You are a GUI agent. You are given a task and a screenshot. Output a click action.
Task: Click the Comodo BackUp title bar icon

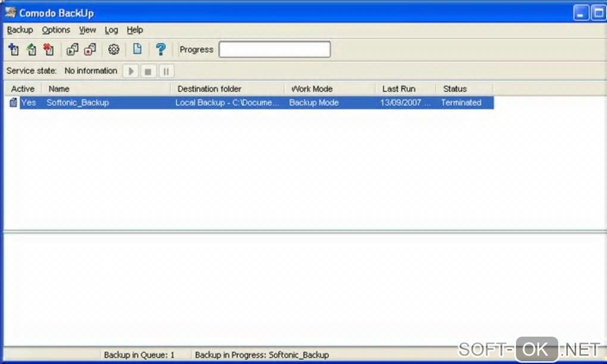[11, 12]
